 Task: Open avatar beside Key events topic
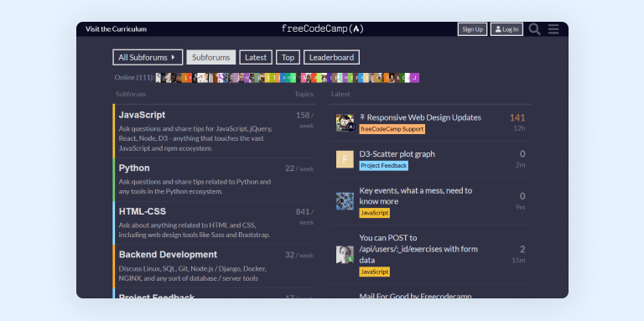pos(345,201)
